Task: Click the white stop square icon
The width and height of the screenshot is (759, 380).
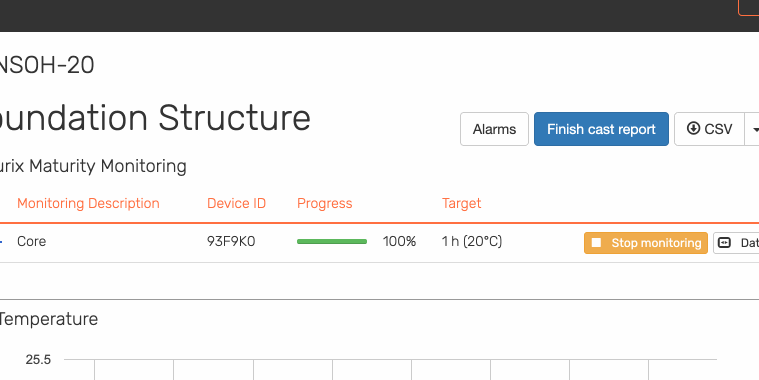Action: [x=596, y=243]
